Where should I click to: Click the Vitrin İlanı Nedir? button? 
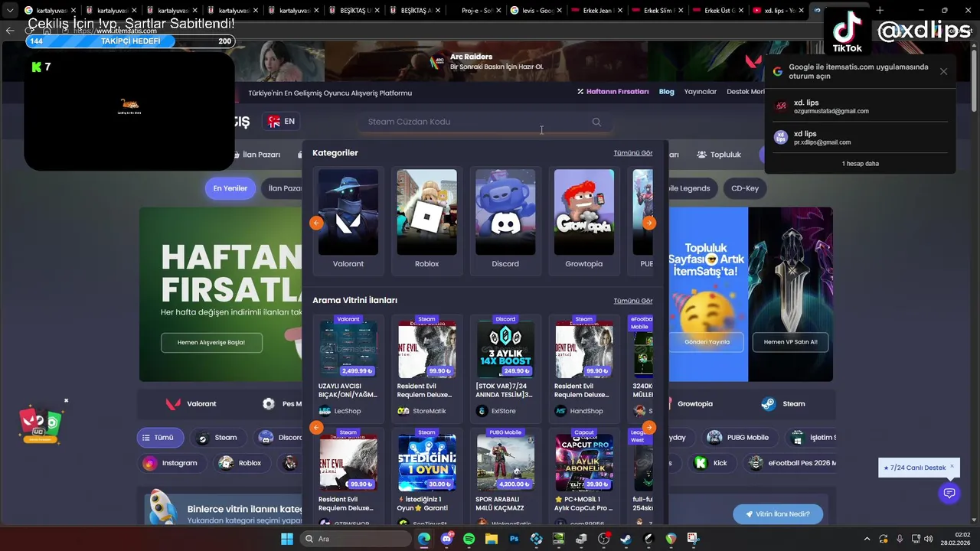click(778, 514)
